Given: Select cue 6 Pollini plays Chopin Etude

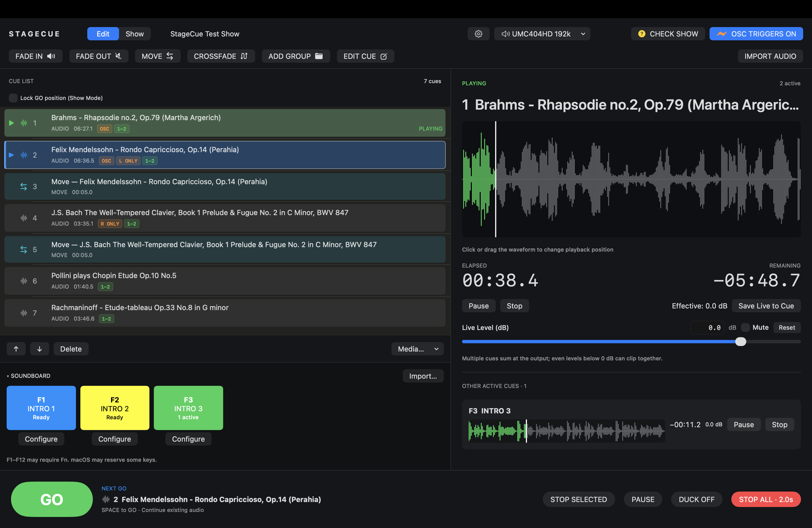Looking at the screenshot, I should [225, 281].
